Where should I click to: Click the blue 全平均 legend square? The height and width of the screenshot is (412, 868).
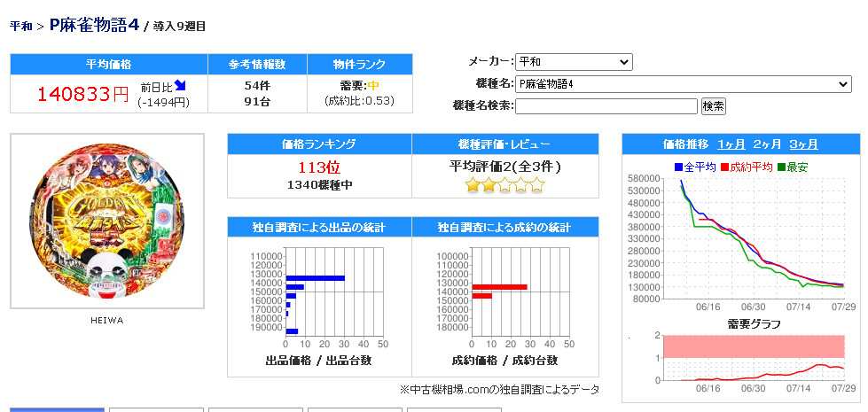click(x=678, y=167)
